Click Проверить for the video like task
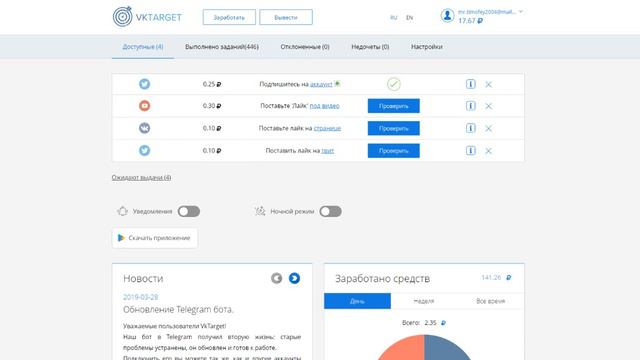 [393, 106]
